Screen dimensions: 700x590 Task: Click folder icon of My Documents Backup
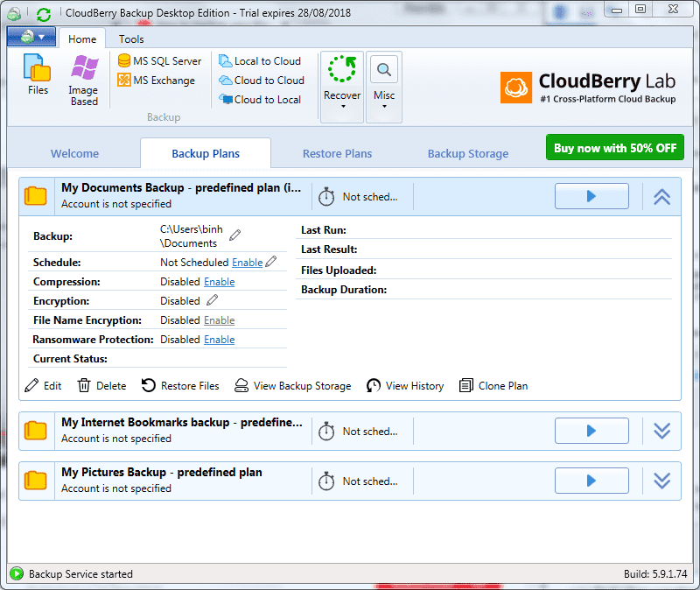point(35,196)
